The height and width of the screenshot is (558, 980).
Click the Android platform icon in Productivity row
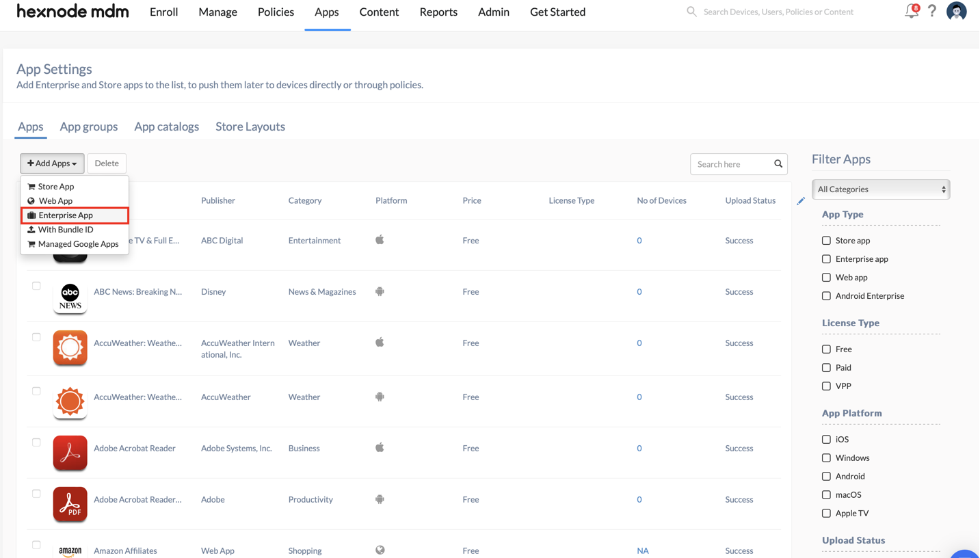(380, 499)
